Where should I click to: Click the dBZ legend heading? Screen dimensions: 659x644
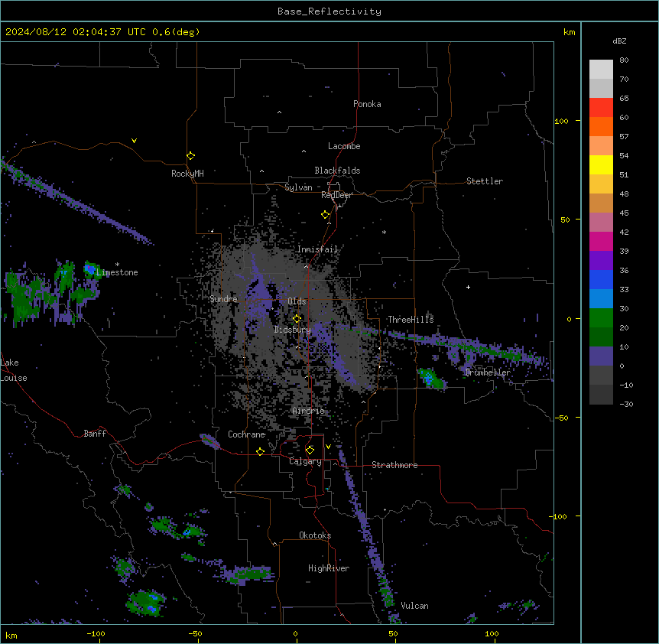(x=619, y=41)
